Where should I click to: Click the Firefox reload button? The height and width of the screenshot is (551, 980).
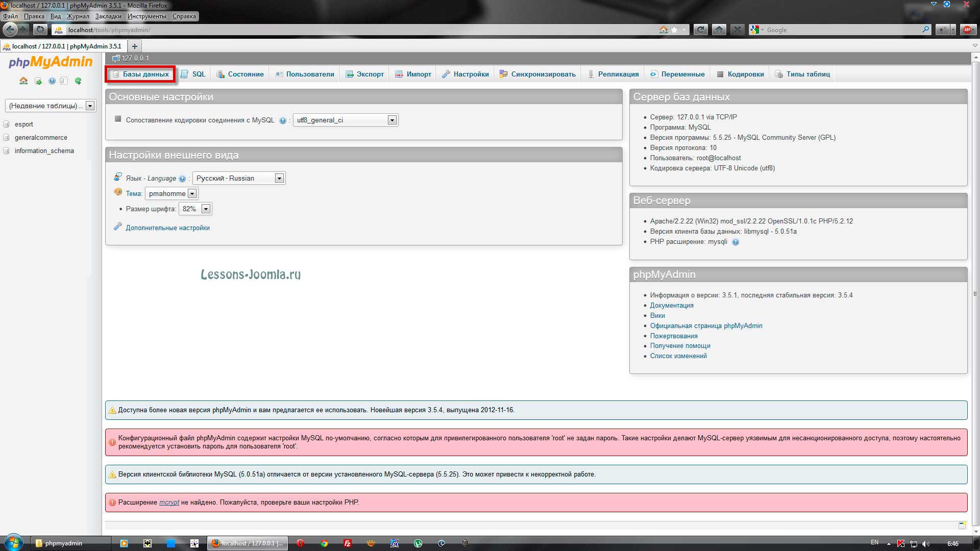click(701, 30)
